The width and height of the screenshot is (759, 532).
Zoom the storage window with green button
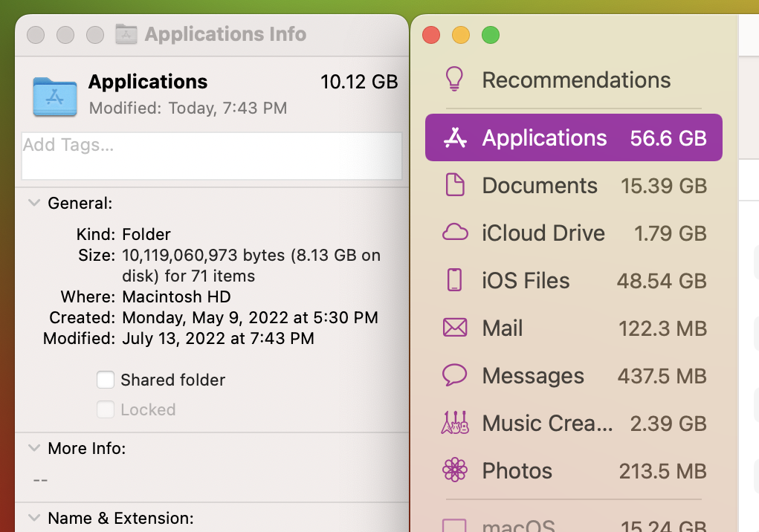[491, 35]
